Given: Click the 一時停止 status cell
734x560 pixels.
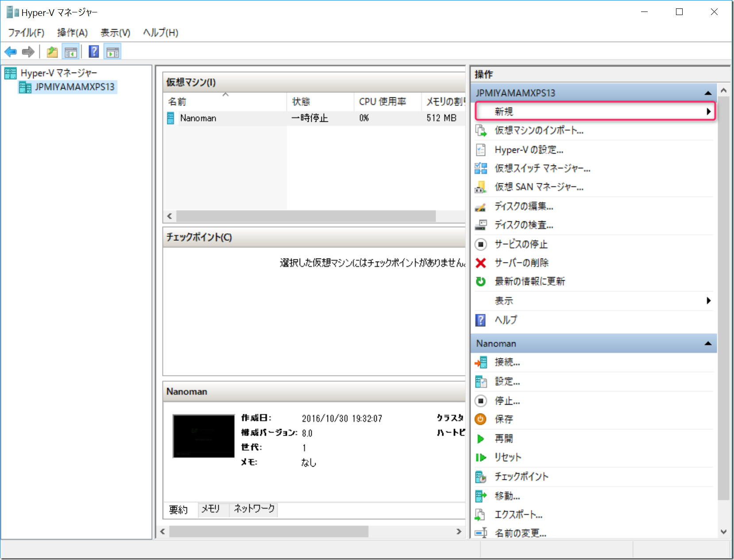Looking at the screenshot, I should [309, 118].
